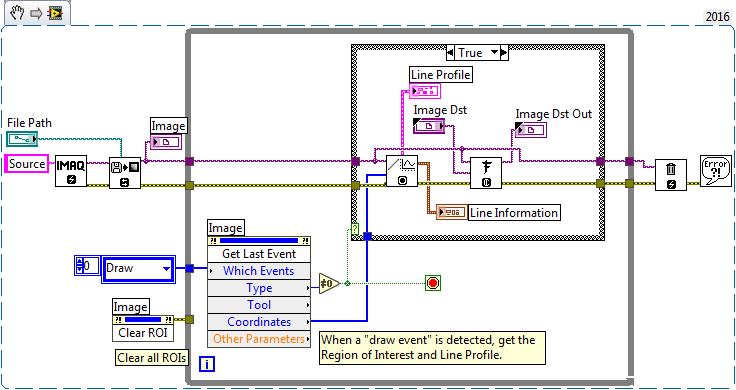Select the Clear ROI method row
The image size is (736, 390).
pos(143,333)
